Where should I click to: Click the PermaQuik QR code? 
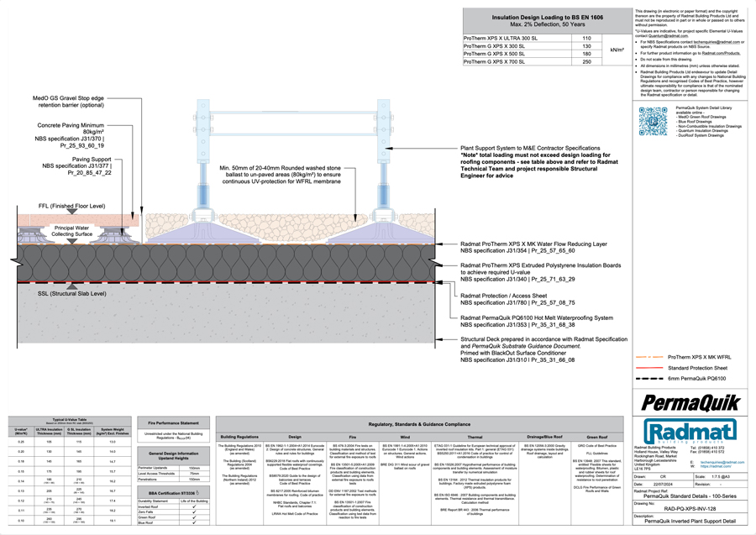click(653, 121)
